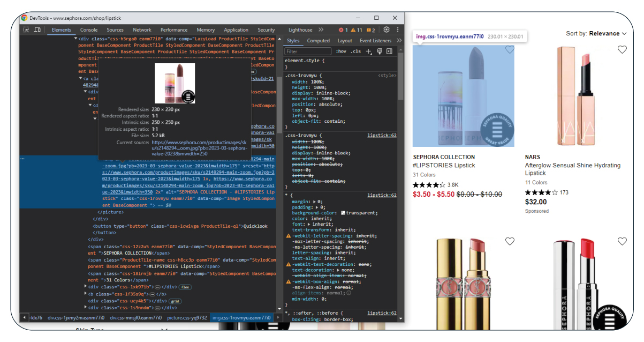
Task: Expand the div css-1s9nndm node
Action: pyautogui.click(x=86, y=308)
